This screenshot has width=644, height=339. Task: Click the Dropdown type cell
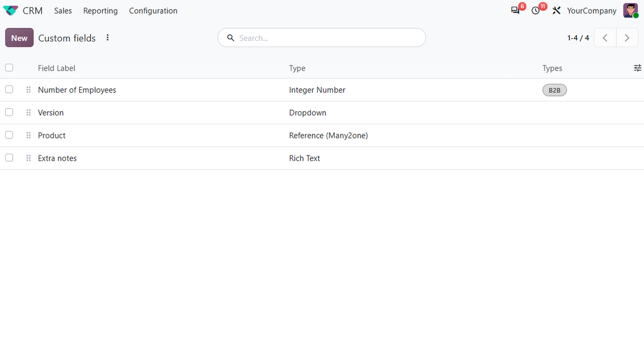[x=308, y=112]
